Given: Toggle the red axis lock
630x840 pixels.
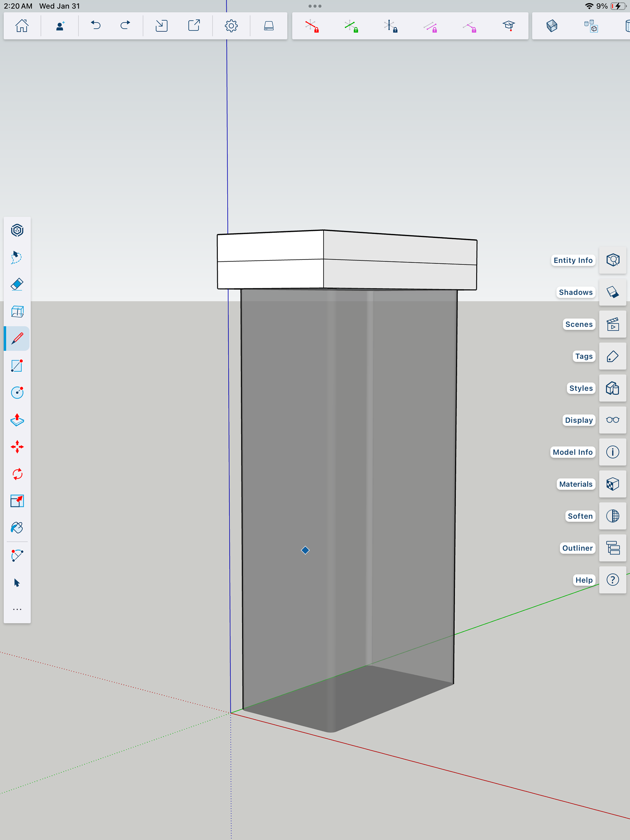Looking at the screenshot, I should [312, 26].
